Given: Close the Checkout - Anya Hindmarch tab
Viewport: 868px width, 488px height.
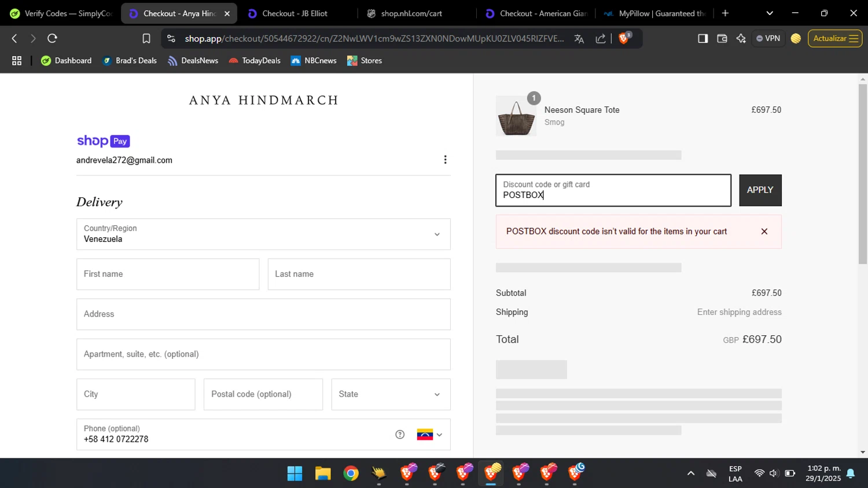Looking at the screenshot, I should 227,13.
